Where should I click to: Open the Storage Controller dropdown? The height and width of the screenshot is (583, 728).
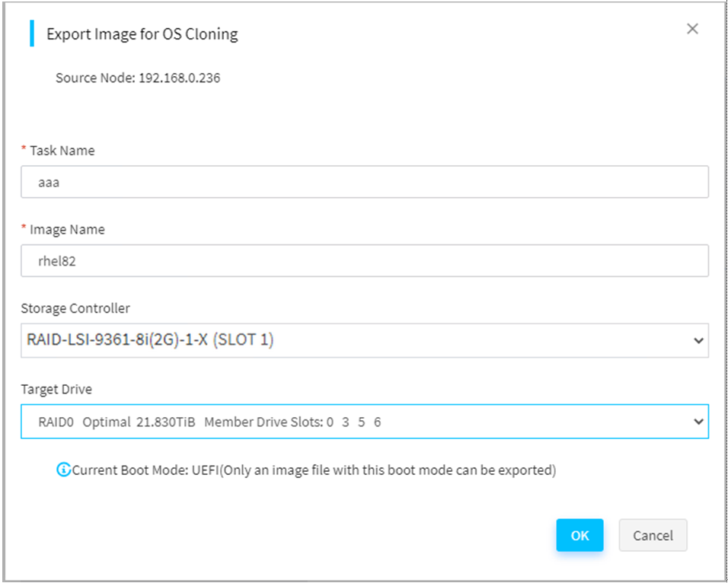coord(365,340)
